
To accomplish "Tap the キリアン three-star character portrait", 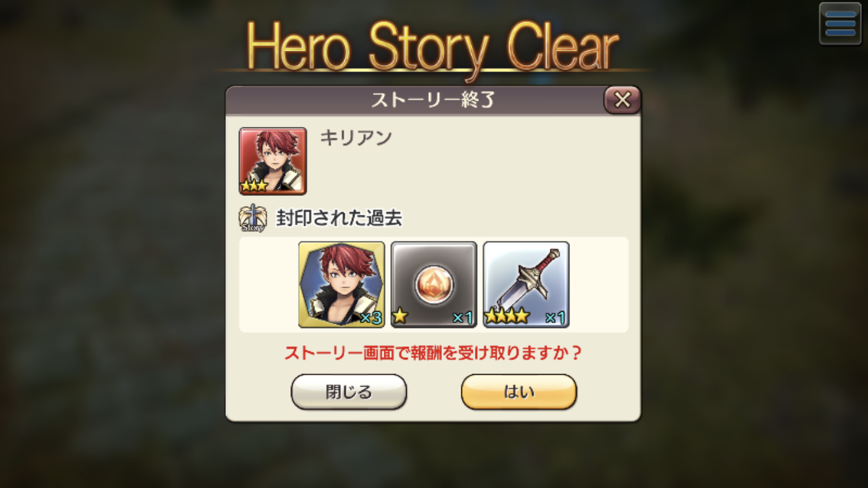I will (273, 161).
